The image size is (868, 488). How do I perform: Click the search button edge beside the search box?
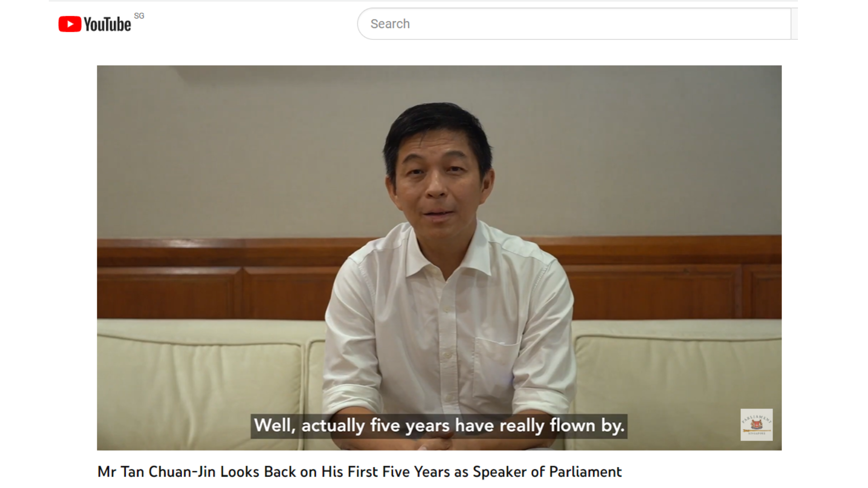(x=794, y=23)
